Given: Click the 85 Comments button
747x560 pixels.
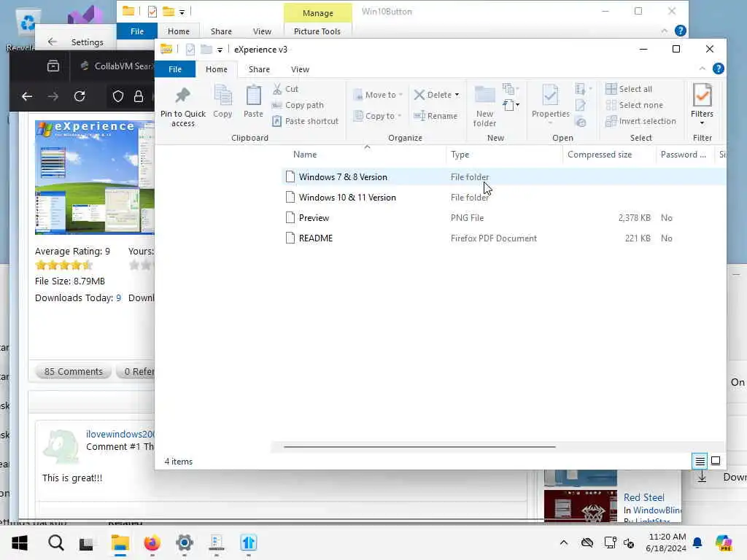Looking at the screenshot, I should (x=74, y=371).
